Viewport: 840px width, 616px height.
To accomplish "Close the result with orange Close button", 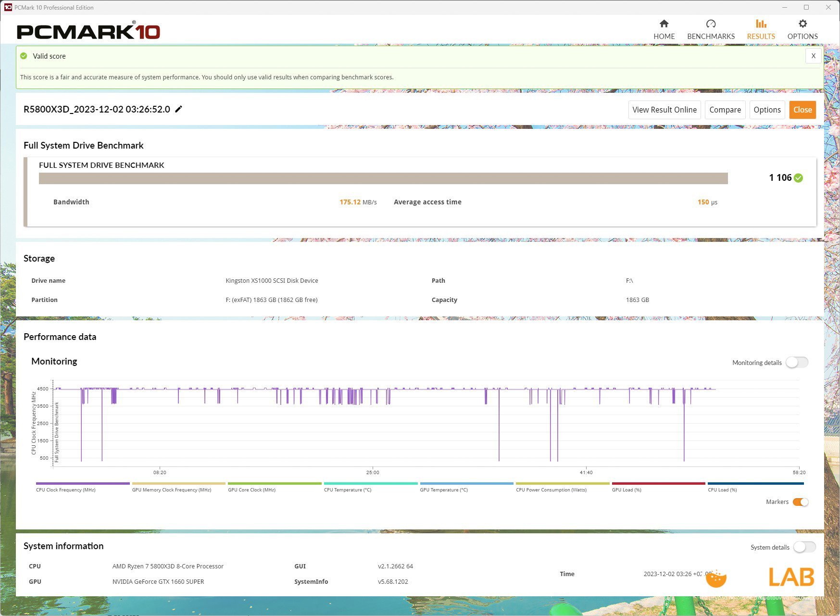I will coord(802,110).
